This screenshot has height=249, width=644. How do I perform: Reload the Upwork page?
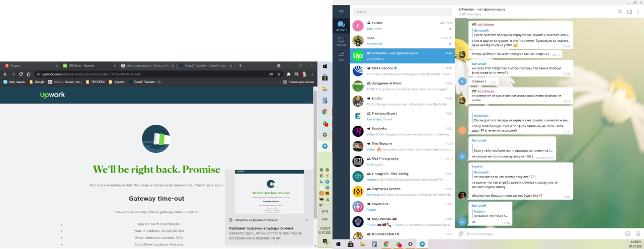(22, 74)
